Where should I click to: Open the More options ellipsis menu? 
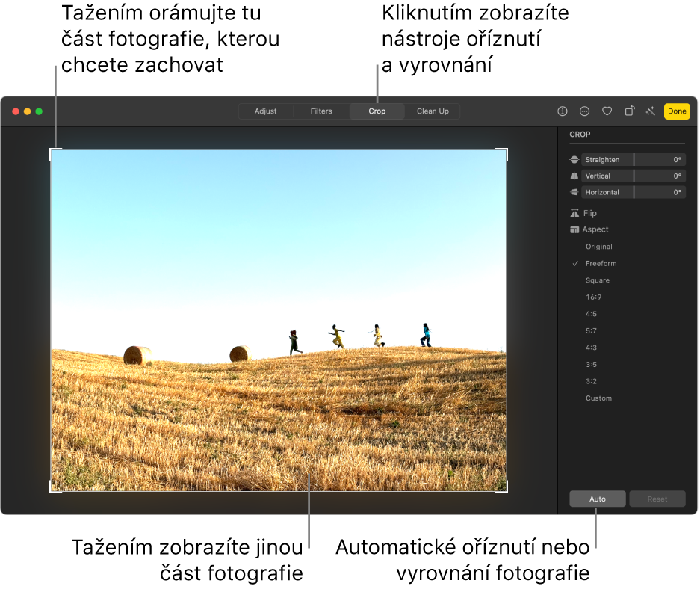(x=584, y=111)
